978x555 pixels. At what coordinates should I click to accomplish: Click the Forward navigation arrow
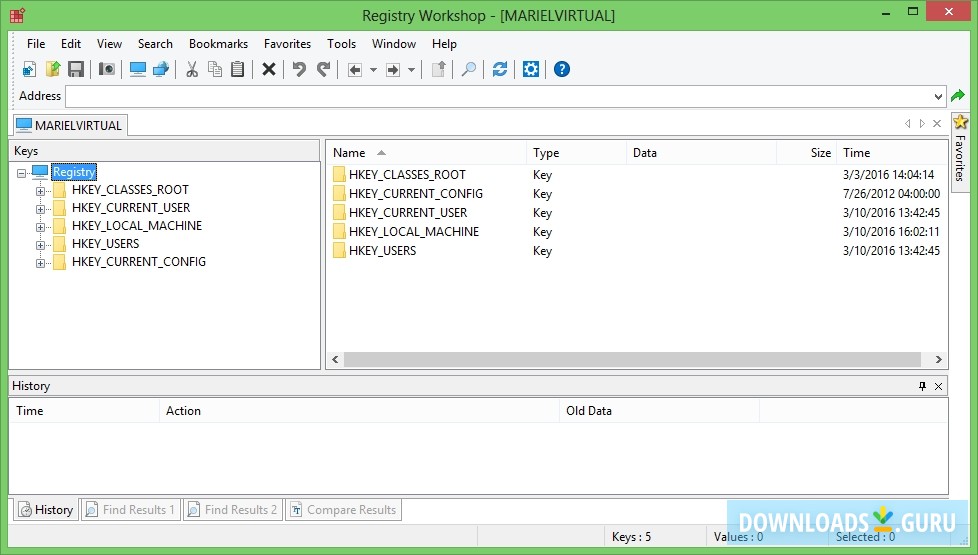coord(393,70)
